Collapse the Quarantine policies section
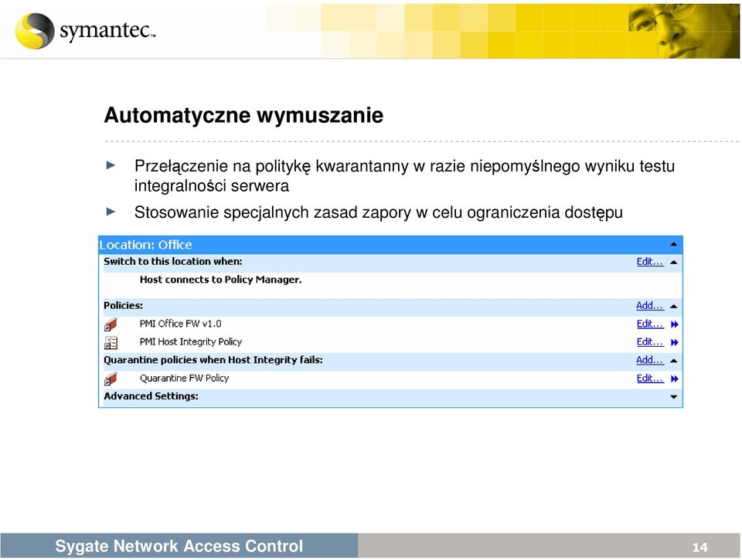 click(674, 361)
